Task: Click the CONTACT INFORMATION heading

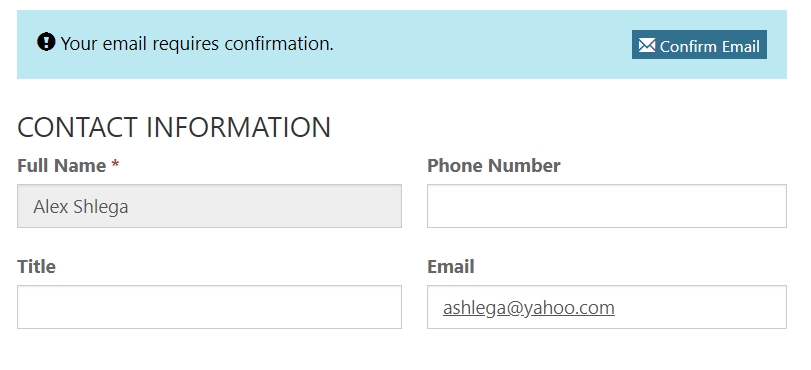Action: [x=174, y=127]
